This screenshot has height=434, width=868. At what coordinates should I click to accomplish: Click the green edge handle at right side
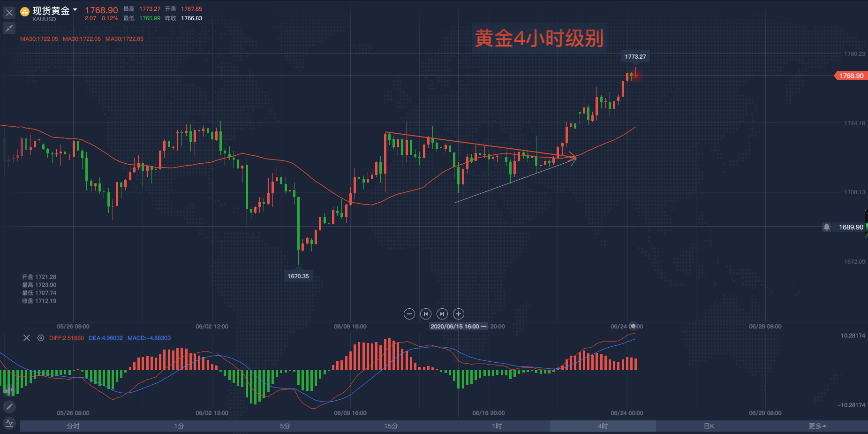tap(866, 223)
